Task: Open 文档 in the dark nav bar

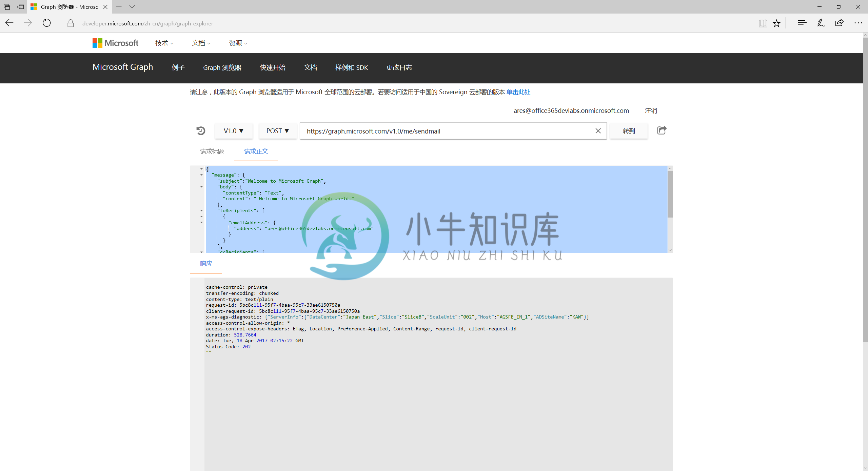Action: 310,67
